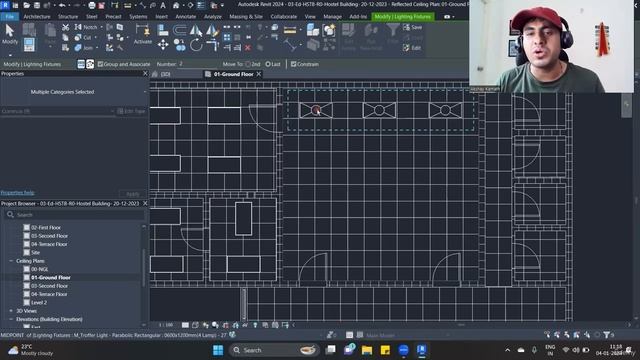This screenshot has width=640, height=360.
Task: Select Mirror Draw Axis tool
Action: click(212, 29)
